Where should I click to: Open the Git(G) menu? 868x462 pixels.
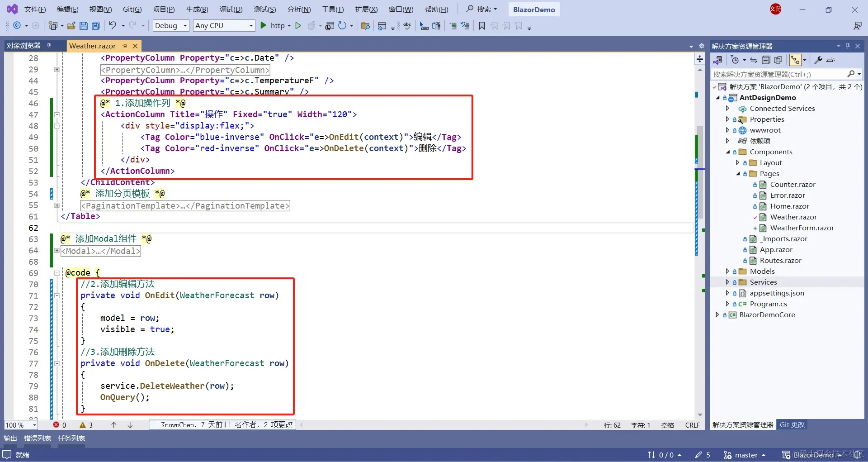click(x=132, y=10)
